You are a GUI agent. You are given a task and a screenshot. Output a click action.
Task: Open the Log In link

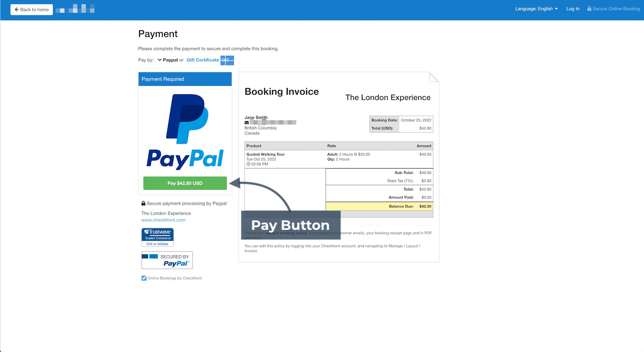point(573,9)
